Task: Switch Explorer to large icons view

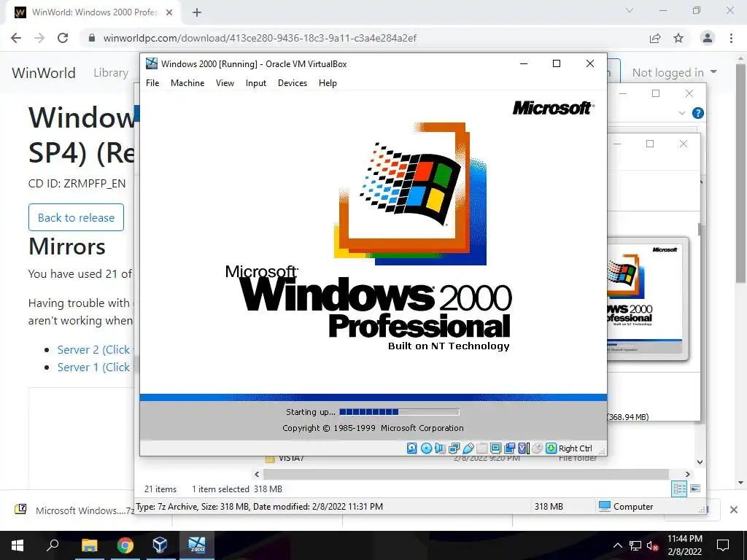Action: coord(695,489)
